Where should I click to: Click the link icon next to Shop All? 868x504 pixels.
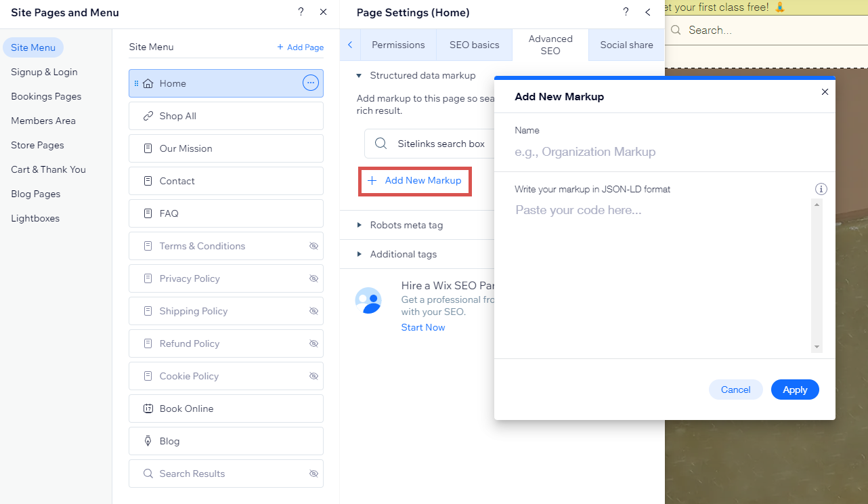pyautogui.click(x=148, y=115)
